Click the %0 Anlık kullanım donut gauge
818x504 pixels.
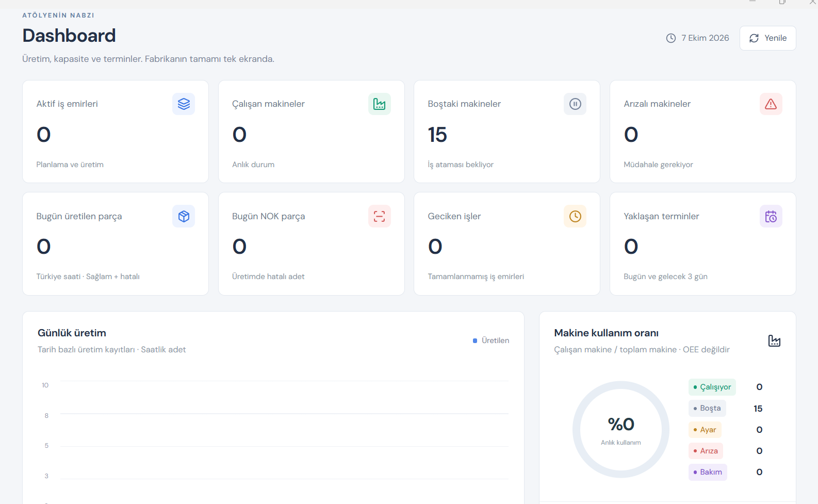tap(621, 429)
